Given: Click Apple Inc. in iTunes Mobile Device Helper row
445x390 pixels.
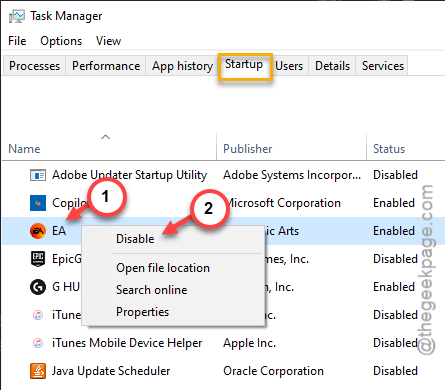Looking at the screenshot, I should [250, 343].
